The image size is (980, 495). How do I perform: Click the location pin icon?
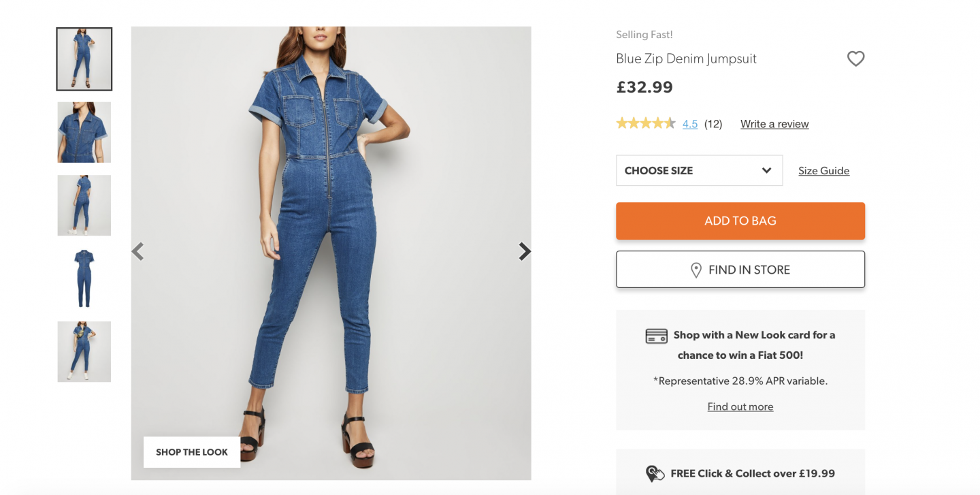click(x=696, y=270)
